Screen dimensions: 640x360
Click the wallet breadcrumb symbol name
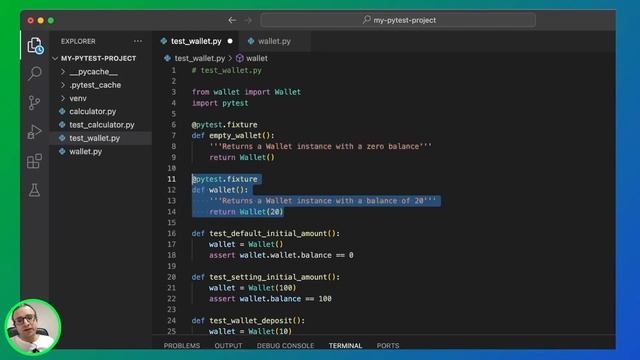click(257, 58)
